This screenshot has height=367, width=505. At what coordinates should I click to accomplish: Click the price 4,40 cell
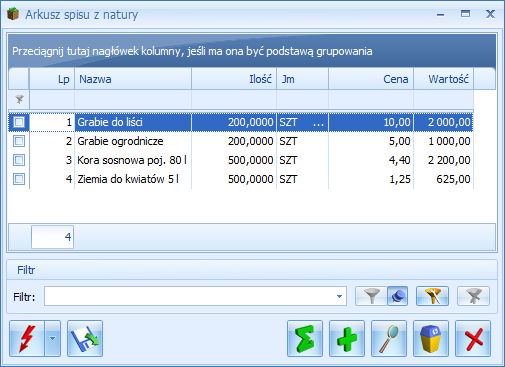(371, 160)
